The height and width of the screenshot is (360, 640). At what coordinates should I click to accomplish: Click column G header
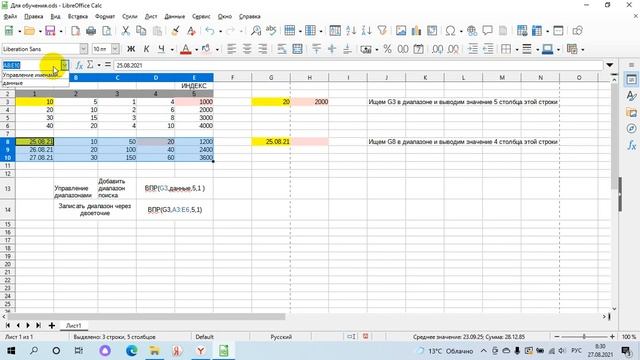pos(271,77)
